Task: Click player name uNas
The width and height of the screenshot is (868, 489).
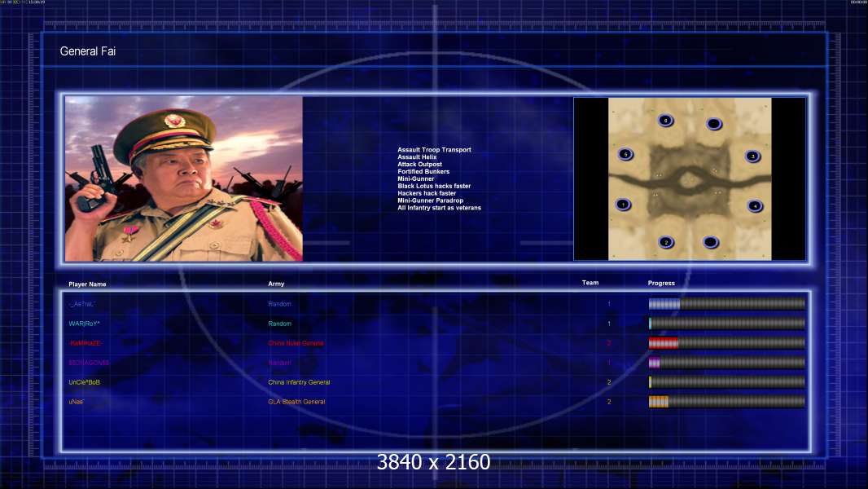Action: 77,402
